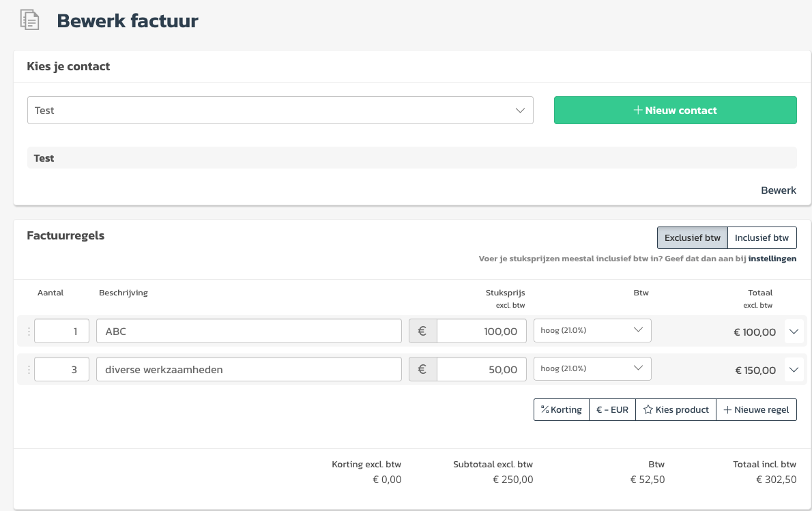Open the Btw rate dropdown for ABC row

click(592, 330)
